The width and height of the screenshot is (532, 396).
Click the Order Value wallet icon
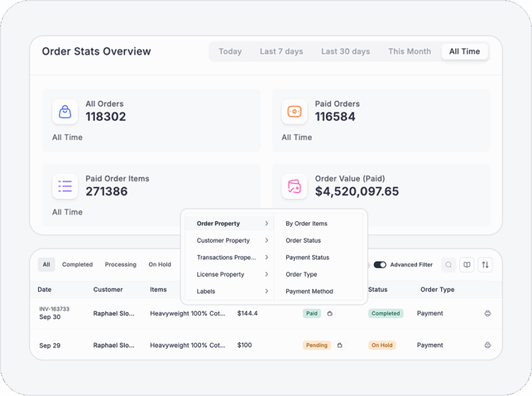(294, 186)
